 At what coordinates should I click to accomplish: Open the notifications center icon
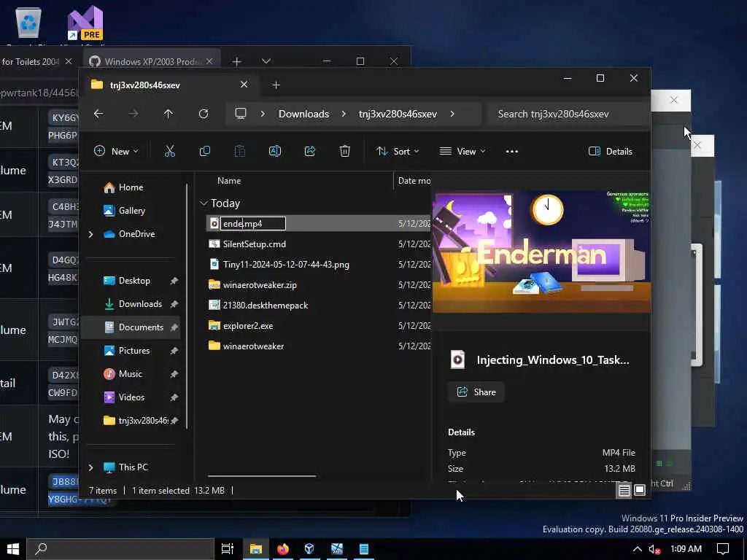(x=723, y=549)
